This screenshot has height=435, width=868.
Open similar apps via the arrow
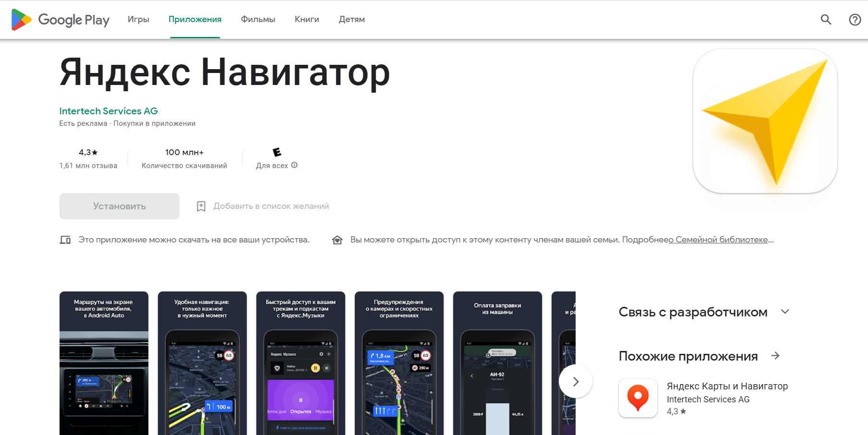775,356
